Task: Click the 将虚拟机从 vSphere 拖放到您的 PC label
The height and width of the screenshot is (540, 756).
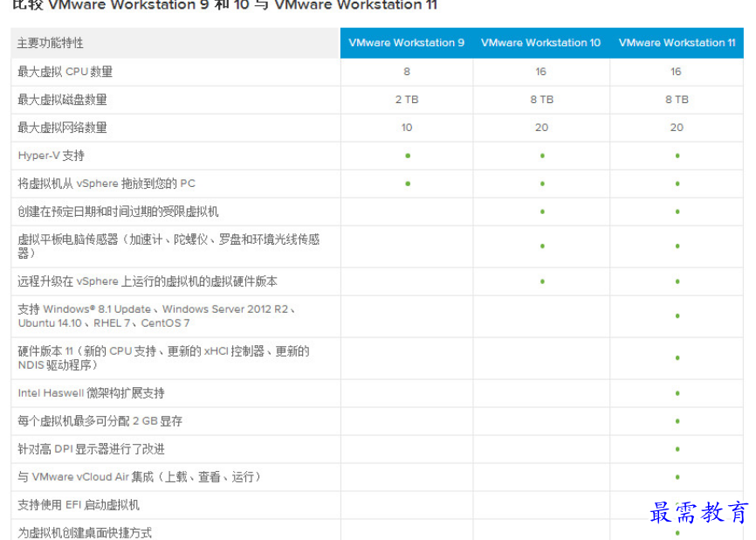Action: (107, 183)
